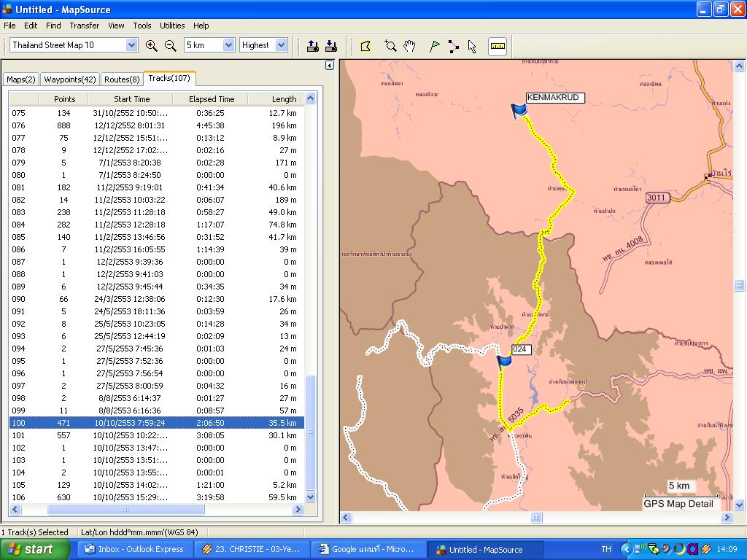Activate the Hand pan tool
Screen dimensions: 747x560
[409, 46]
